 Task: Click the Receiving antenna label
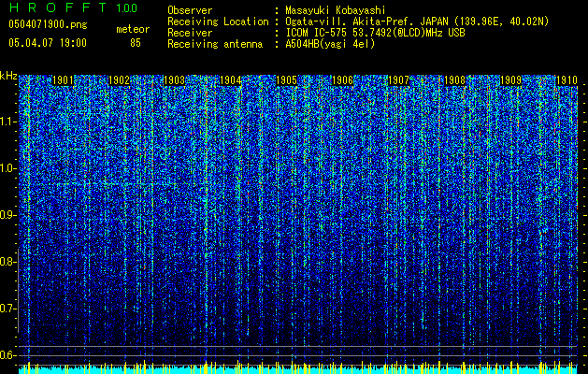215,44
